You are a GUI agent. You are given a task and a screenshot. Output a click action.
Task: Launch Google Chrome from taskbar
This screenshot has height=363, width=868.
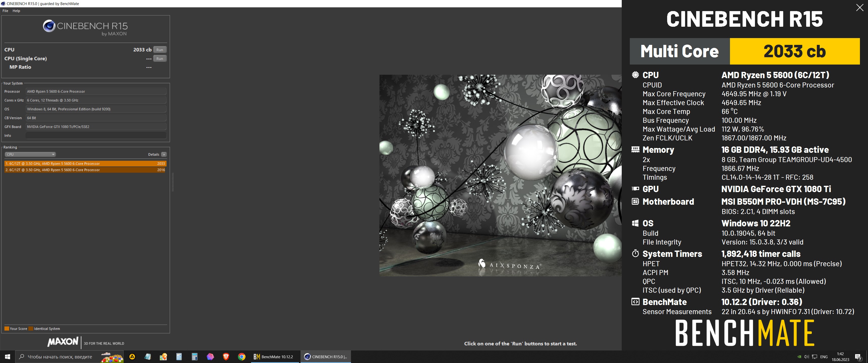tap(241, 357)
